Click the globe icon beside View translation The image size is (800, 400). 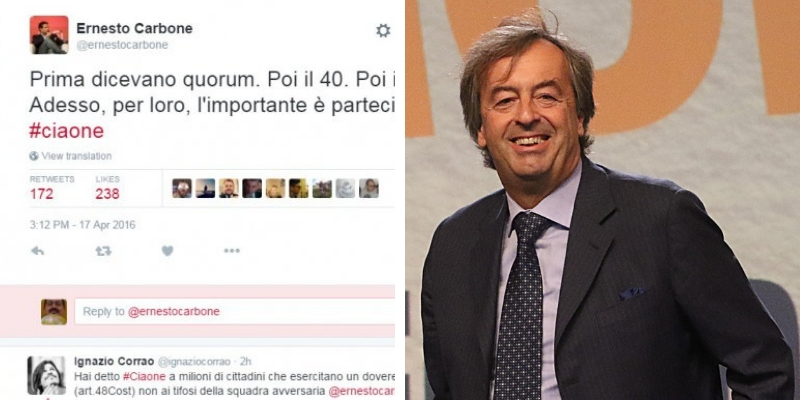[34, 156]
